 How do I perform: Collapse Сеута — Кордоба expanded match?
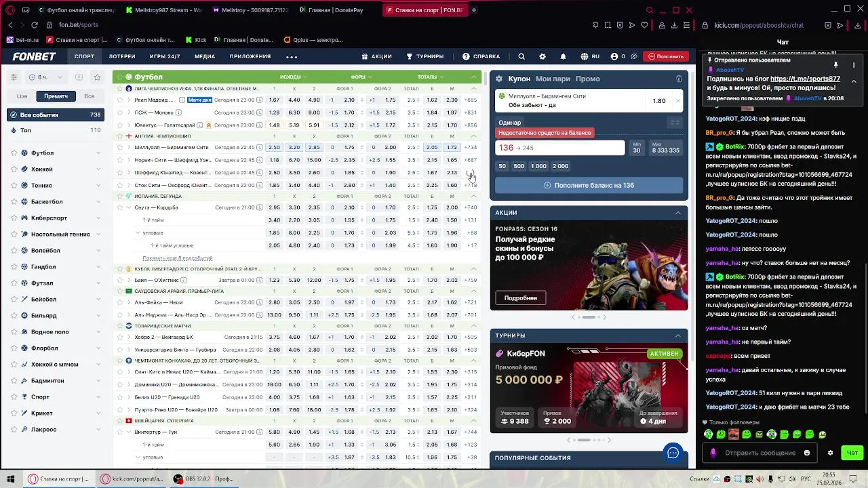[x=128, y=207]
